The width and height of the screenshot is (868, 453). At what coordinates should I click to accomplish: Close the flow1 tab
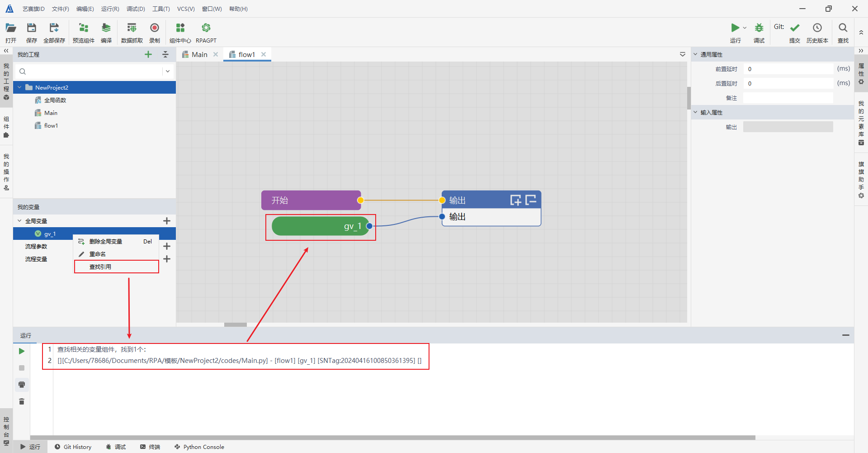tap(264, 54)
